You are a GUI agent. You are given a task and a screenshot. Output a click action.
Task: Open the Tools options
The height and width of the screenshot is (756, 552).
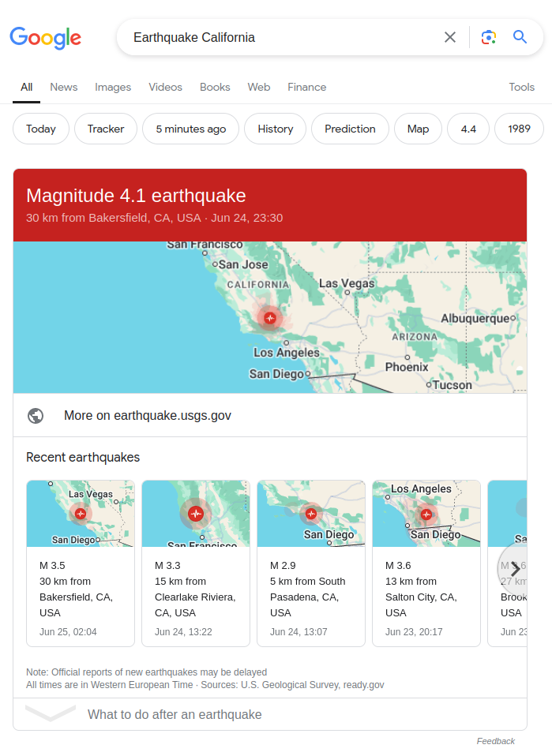pyautogui.click(x=521, y=87)
